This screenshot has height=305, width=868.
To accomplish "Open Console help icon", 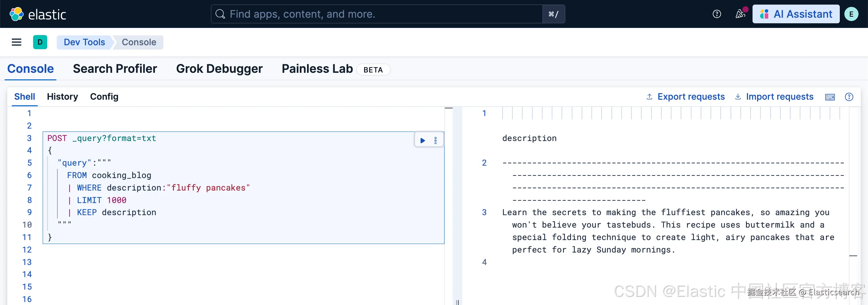I will (x=849, y=97).
